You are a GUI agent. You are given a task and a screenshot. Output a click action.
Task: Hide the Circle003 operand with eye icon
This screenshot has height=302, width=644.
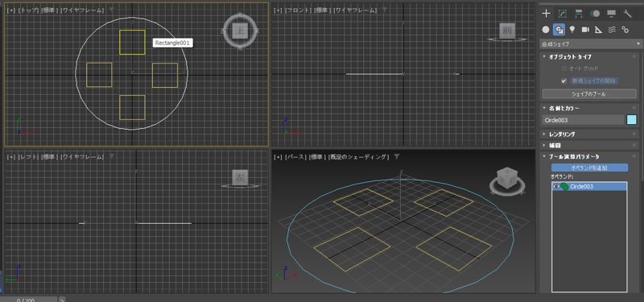(556, 187)
